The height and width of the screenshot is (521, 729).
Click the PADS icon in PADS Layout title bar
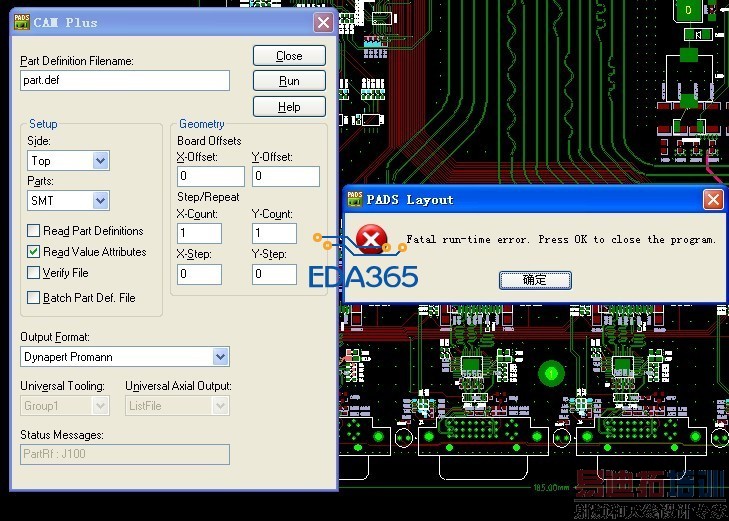(355, 199)
